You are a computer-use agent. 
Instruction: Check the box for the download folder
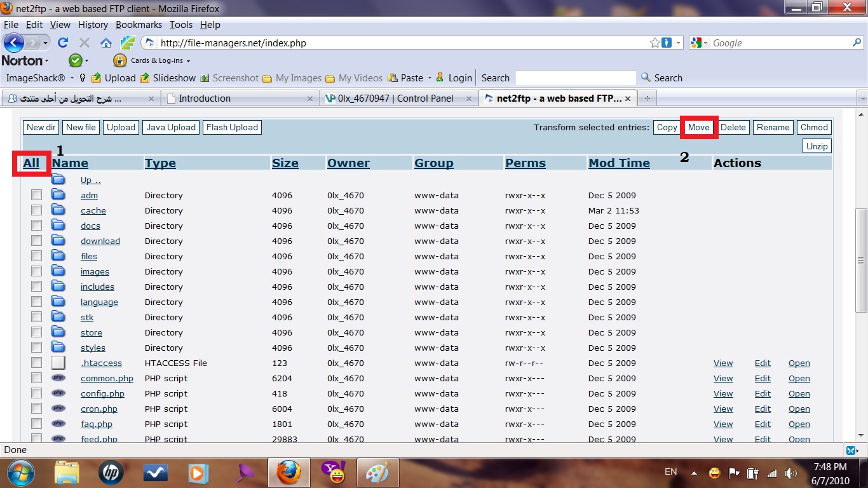(x=37, y=241)
